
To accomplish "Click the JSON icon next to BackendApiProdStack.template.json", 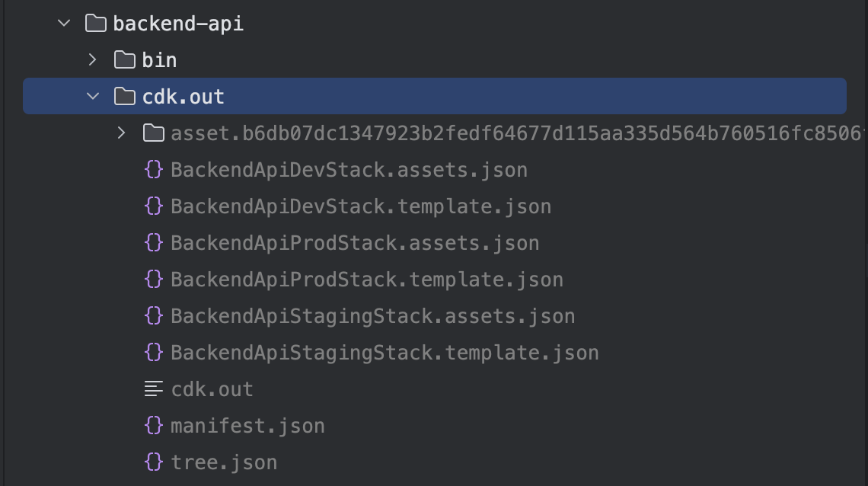I will tap(155, 280).
